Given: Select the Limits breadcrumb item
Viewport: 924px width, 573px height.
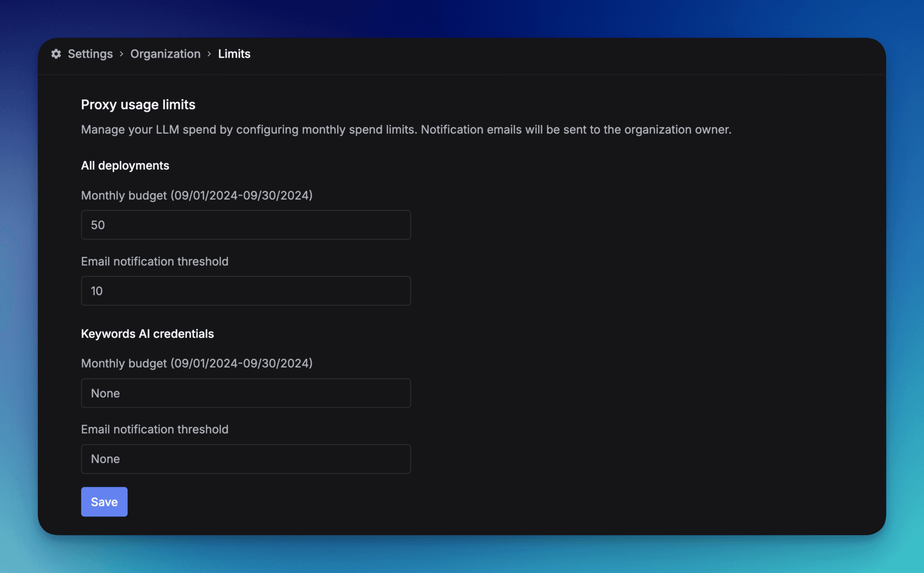Looking at the screenshot, I should pyautogui.click(x=234, y=54).
